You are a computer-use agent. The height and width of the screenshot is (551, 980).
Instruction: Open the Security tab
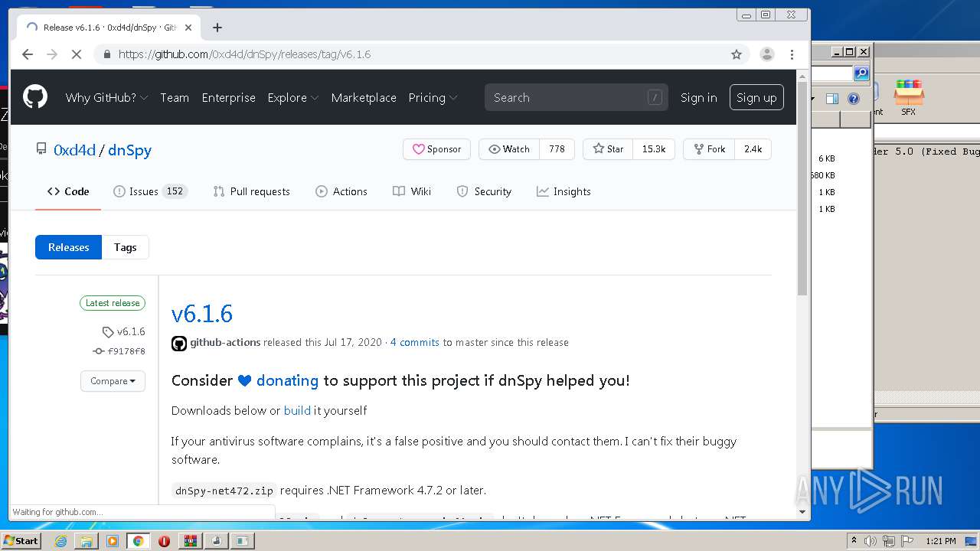tap(484, 191)
